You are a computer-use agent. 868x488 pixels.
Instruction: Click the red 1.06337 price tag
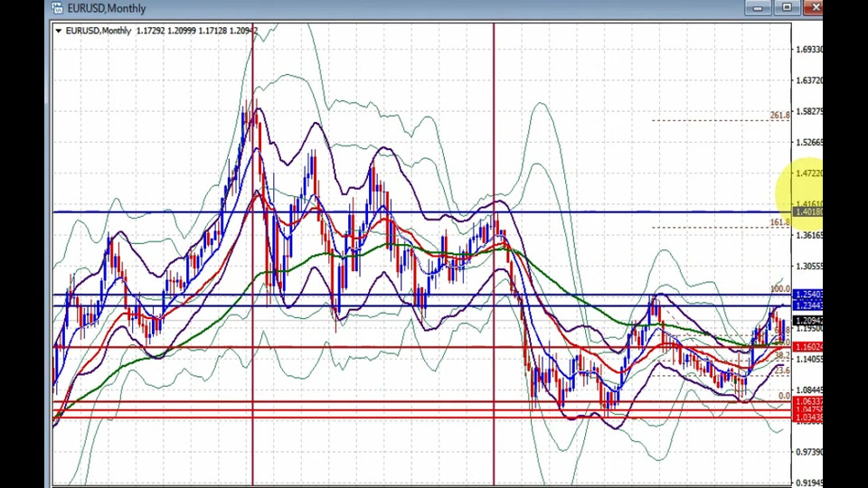(808, 401)
